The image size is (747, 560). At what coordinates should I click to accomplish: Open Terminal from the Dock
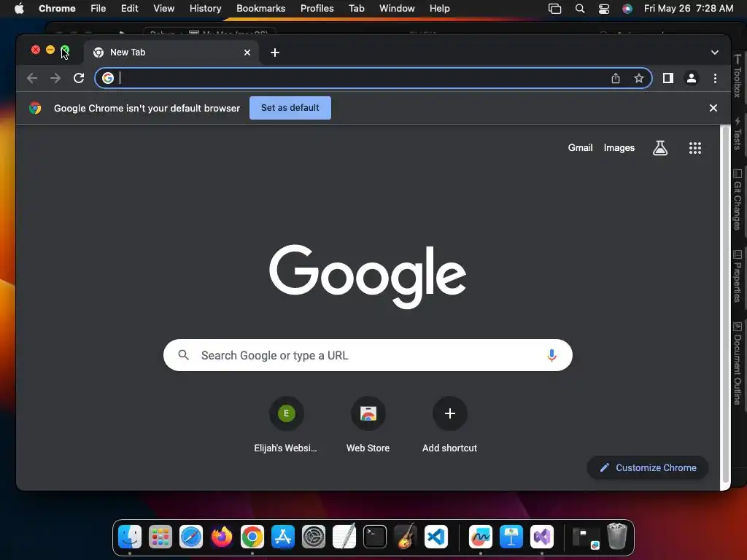375,537
